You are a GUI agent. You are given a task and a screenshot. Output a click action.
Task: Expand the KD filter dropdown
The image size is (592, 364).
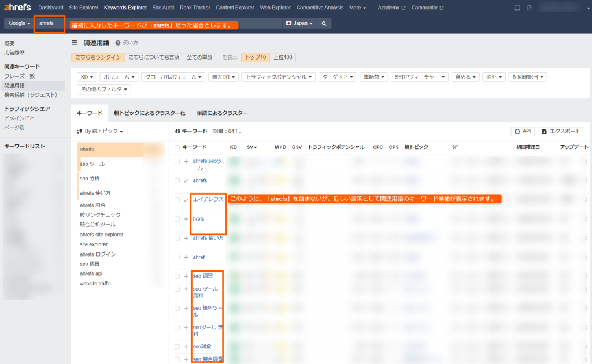84,76
